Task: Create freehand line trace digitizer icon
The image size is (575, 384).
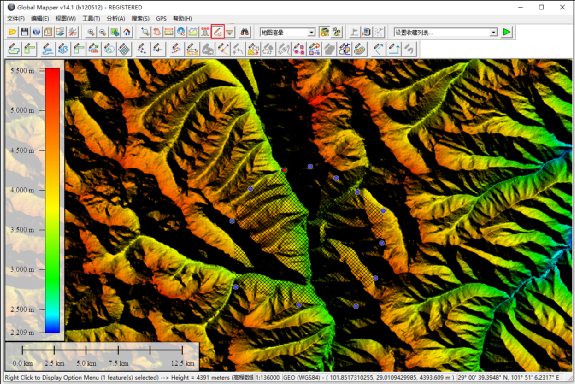Action: 63,49
